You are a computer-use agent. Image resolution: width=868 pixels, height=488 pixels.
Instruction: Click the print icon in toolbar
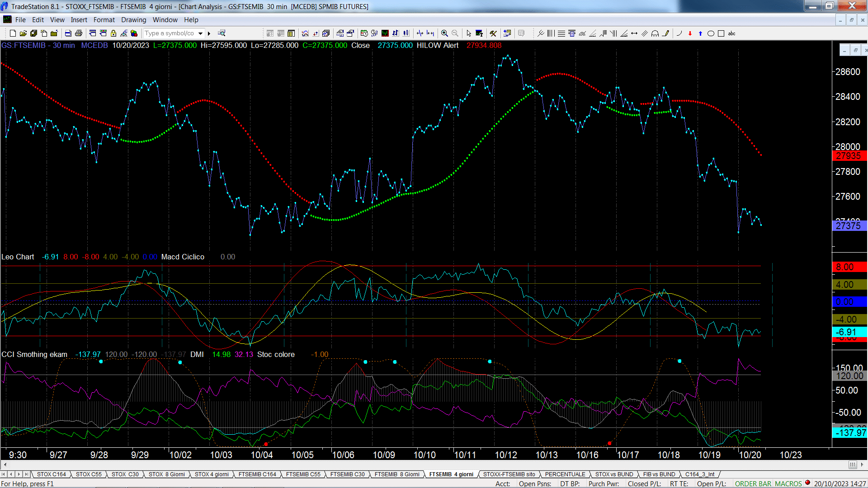79,33
